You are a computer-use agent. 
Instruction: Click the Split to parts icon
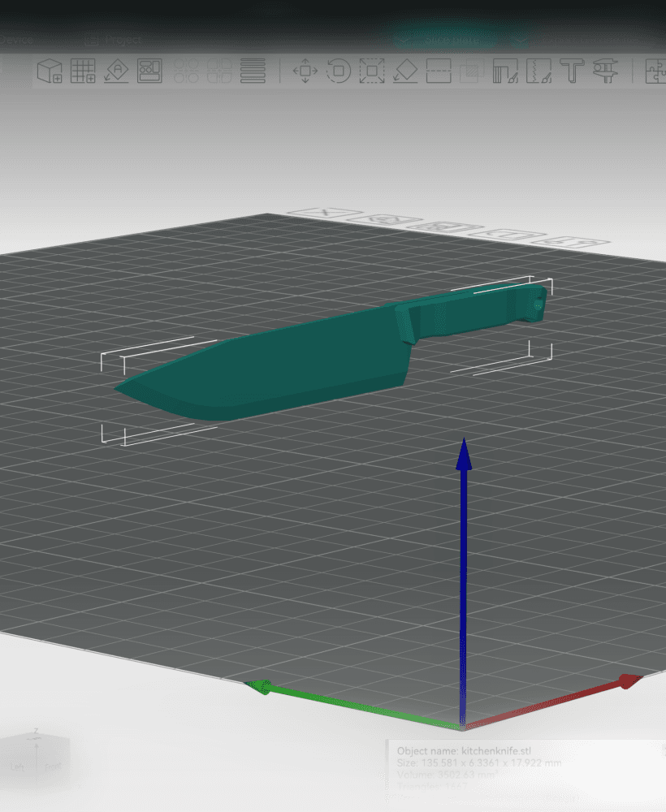point(219,71)
